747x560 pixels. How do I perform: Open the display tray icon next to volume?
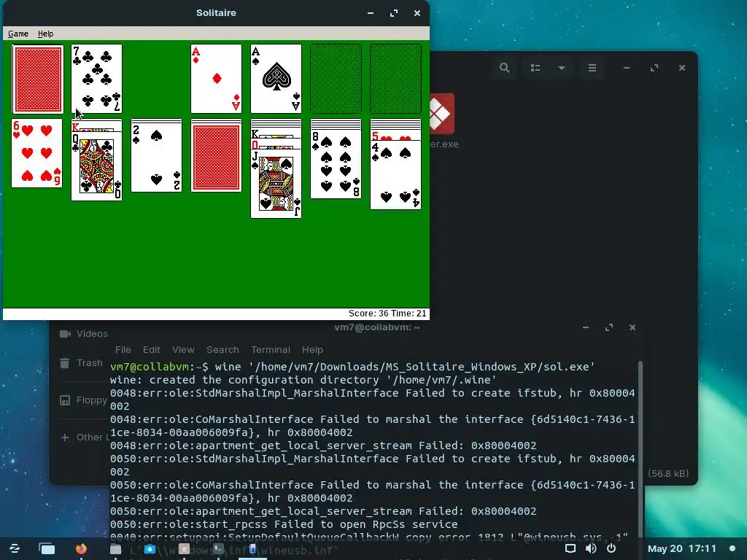coord(570,548)
